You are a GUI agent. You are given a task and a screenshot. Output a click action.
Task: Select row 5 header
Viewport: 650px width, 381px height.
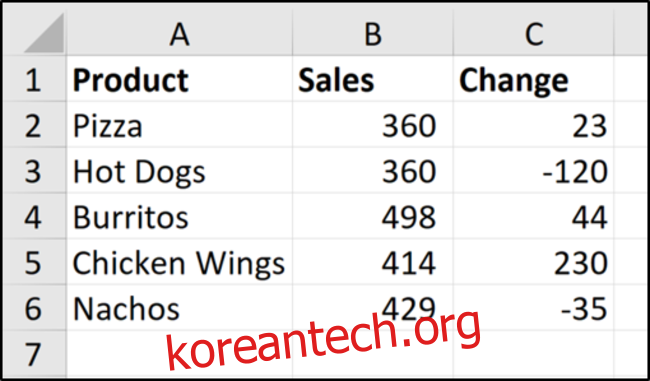tap(34, 262)
